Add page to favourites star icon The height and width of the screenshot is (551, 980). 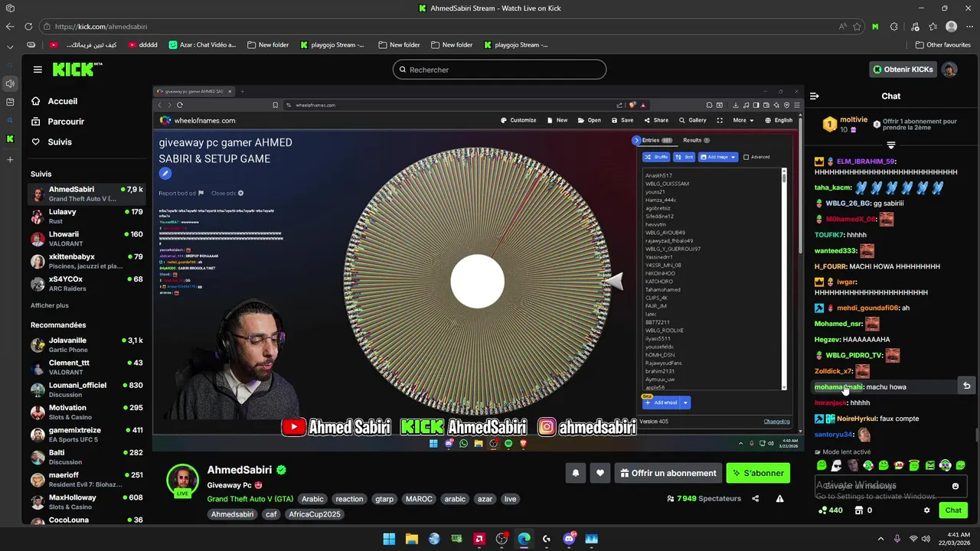(x=857, y=26)
